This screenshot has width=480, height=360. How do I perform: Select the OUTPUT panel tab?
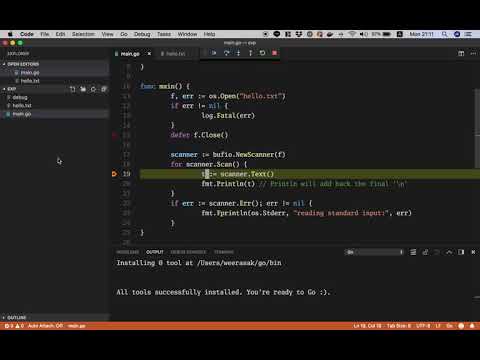coord(155,252)
